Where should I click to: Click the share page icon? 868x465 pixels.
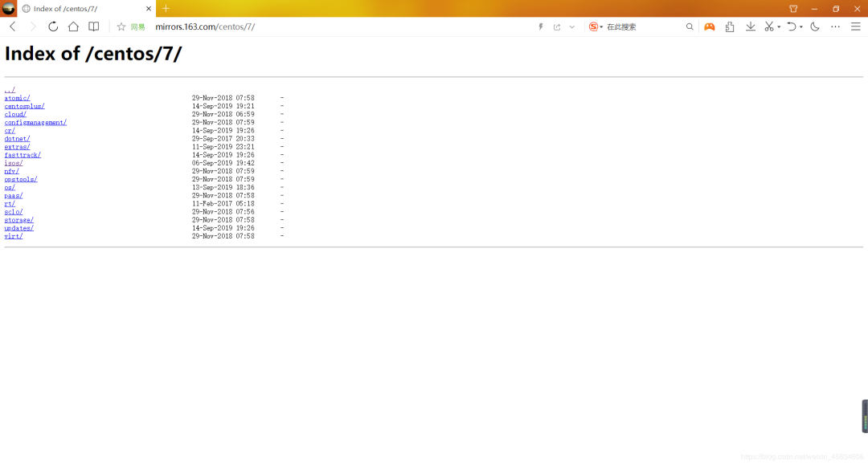pyautogui.click(x=557, y=27)
